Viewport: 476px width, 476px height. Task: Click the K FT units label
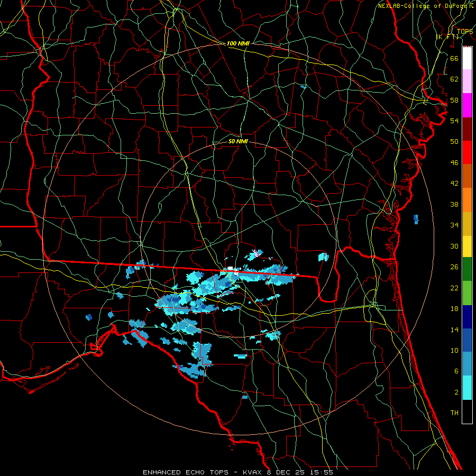tap(447, 36)
